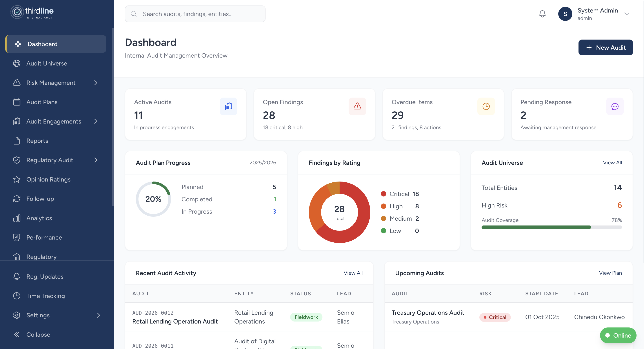Viewport: 644px width, 349px height.
Task: Click the Reports document icon
Action: click(x=16, y=140)
